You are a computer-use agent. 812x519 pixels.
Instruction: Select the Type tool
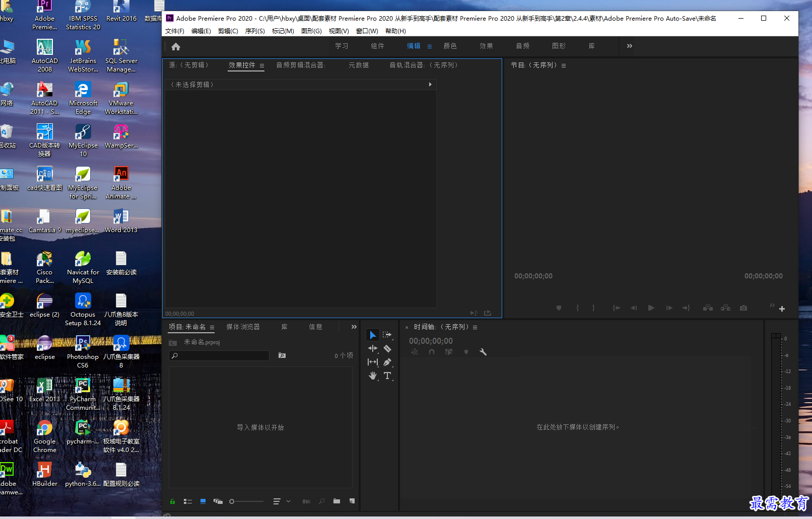click(x=387, y=376)
